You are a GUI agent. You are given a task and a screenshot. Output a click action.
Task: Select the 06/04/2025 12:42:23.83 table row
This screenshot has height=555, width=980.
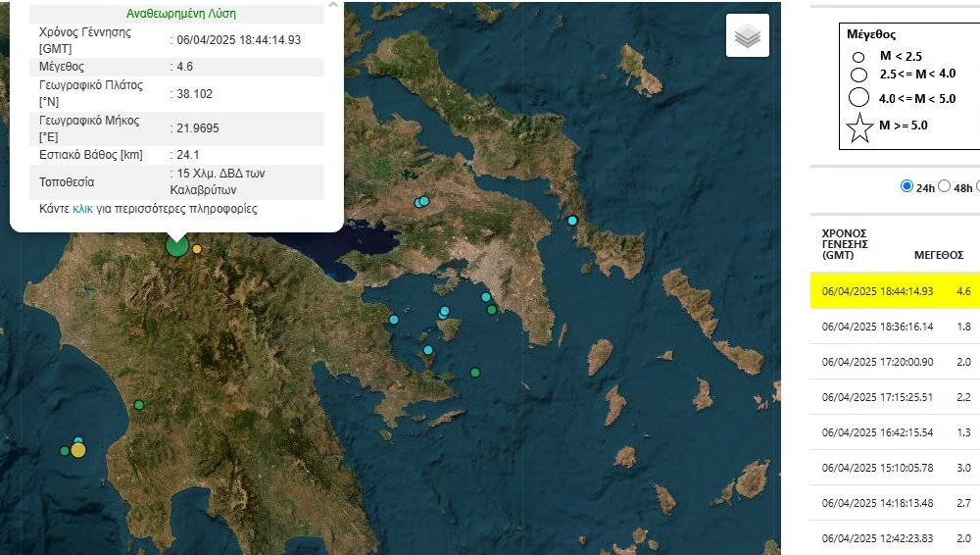(x=895, y=538)
